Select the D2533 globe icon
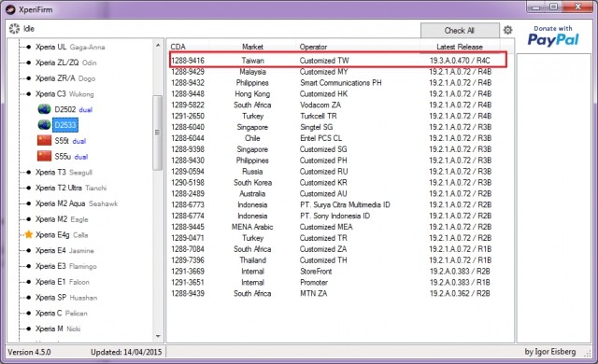598x364 pixels. [x=44, y=125]
